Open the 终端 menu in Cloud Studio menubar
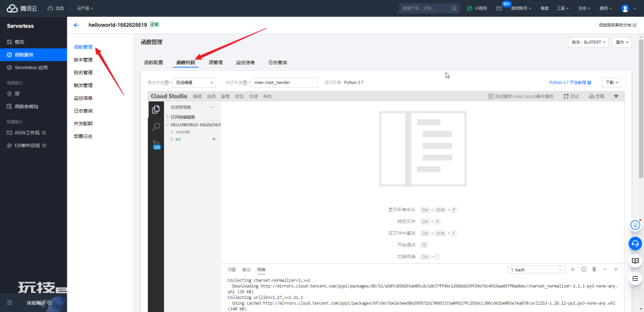Image resolution: width=644 pixels, height=312 pixels. [253, 97]
